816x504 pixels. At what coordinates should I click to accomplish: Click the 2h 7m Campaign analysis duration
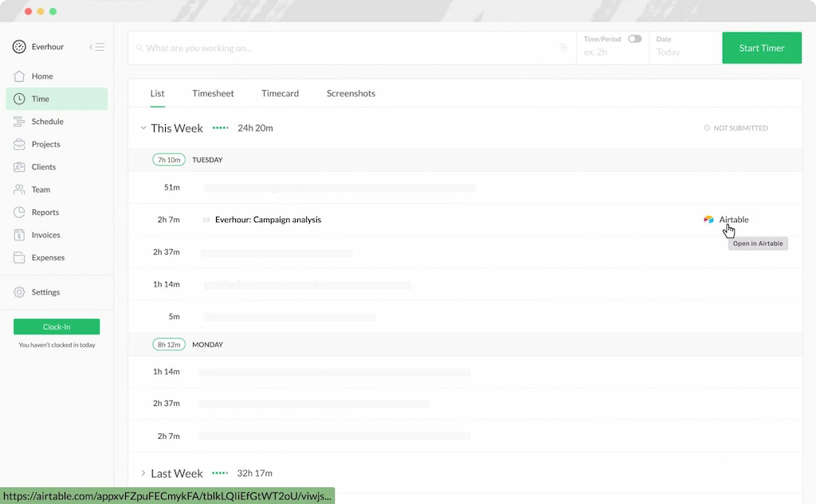(x=169, y=220)
